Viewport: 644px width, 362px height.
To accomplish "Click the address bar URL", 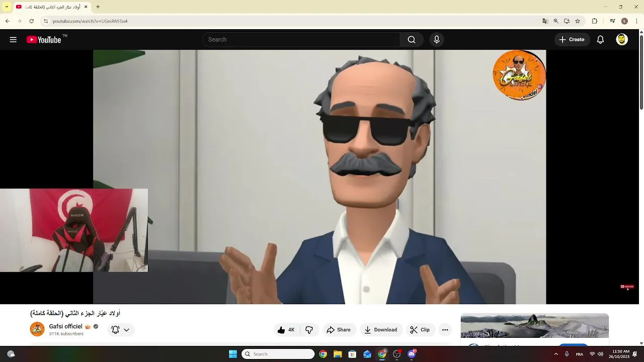I will click(x=90, y=21).
